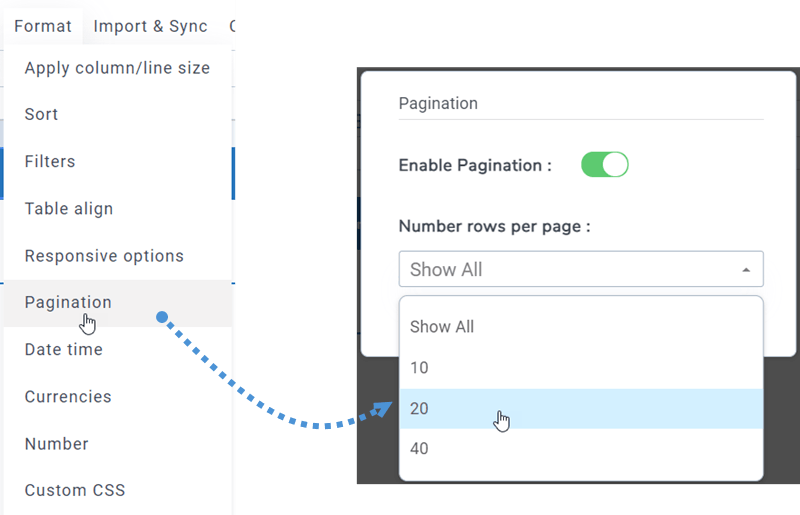Open Responsive options entry

click(x=104, y=256)
